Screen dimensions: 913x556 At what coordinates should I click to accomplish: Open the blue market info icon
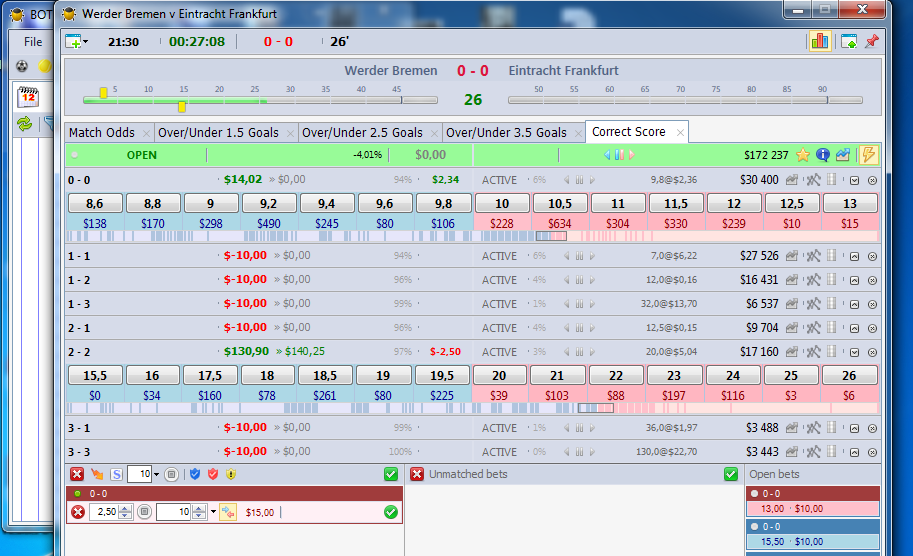[x=823, y=155]
